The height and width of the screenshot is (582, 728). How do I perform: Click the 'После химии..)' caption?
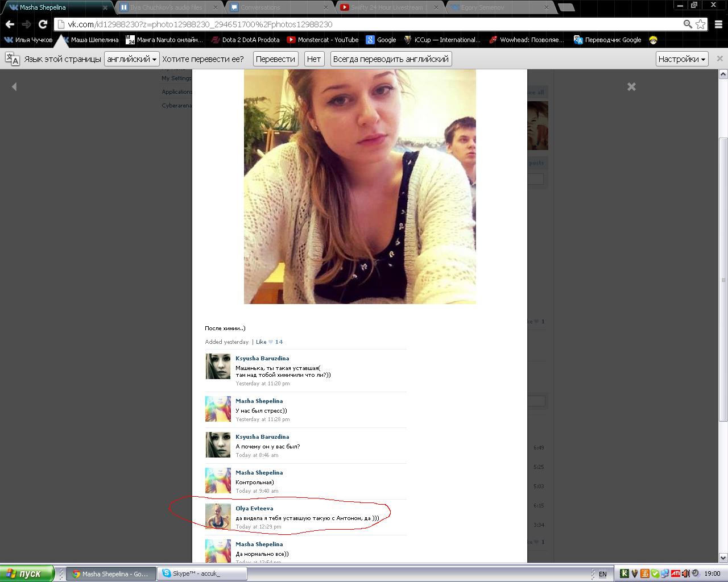[x=225, y=329]
